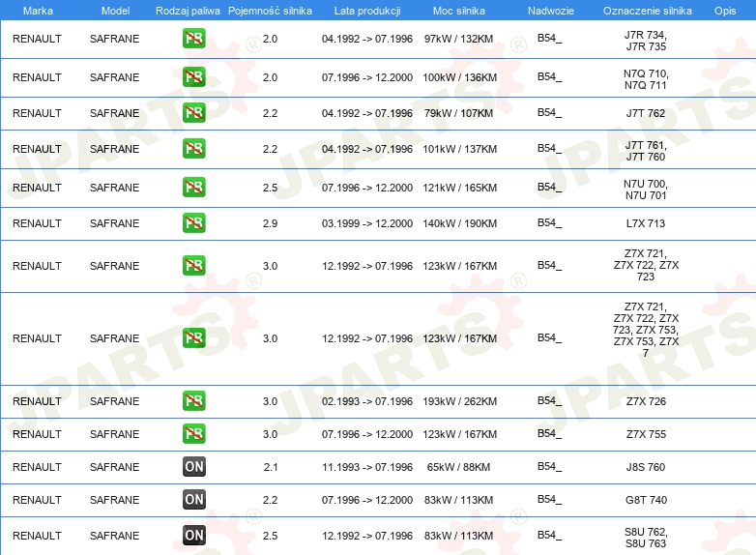
Task: Click RENAULT in the L7X 713 row
Action: 37,223
